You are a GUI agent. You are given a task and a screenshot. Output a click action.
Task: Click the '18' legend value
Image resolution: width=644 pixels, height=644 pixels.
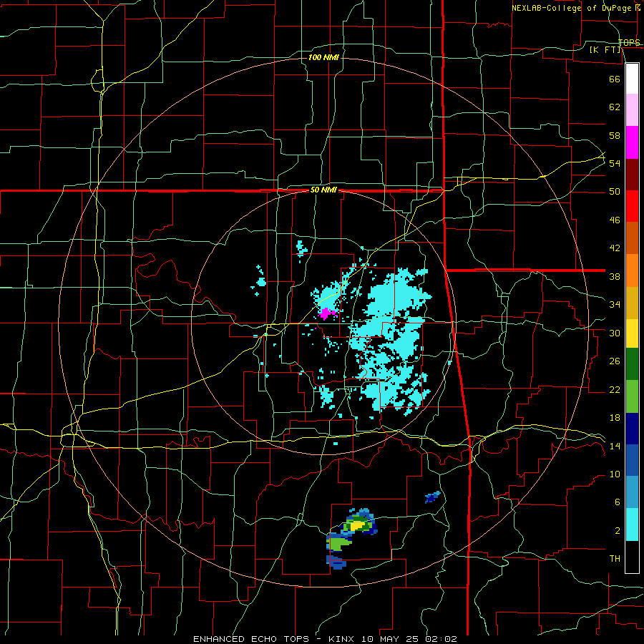point(615,418)
